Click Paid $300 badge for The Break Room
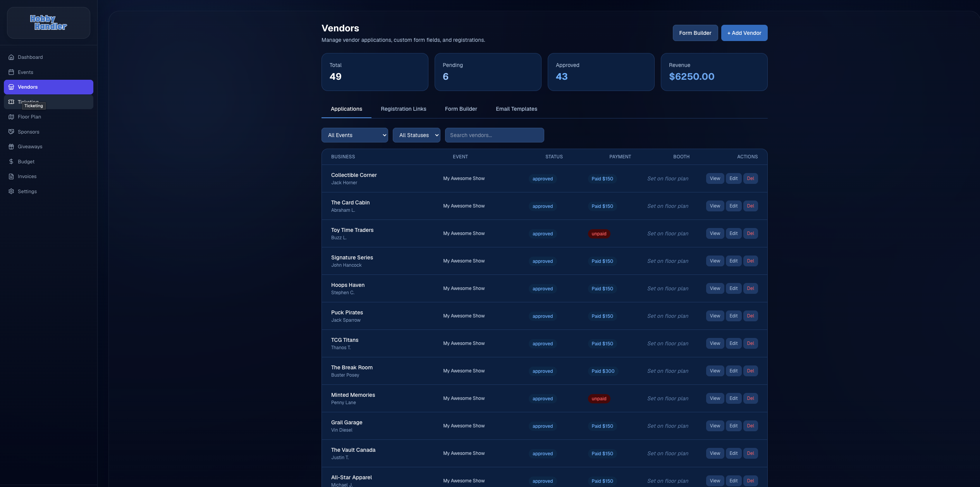Image resolution: width=980 pixels, height=487 pixels. 603,371
